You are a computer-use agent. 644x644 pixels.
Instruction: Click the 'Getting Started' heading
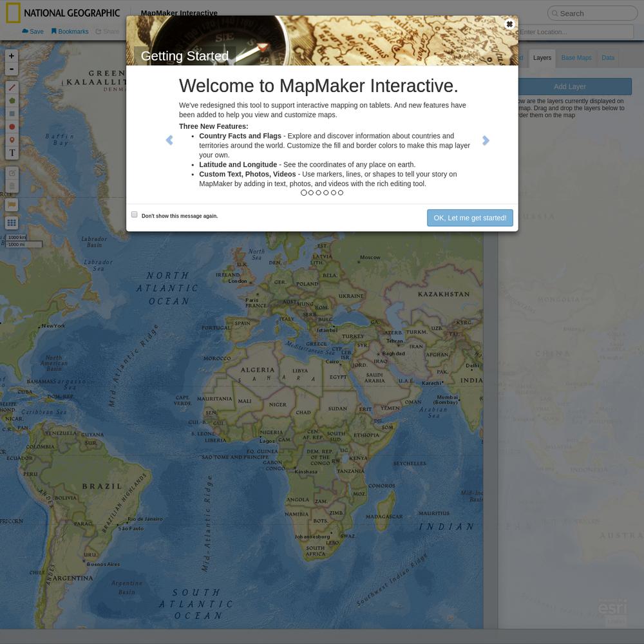pos(185,56)
